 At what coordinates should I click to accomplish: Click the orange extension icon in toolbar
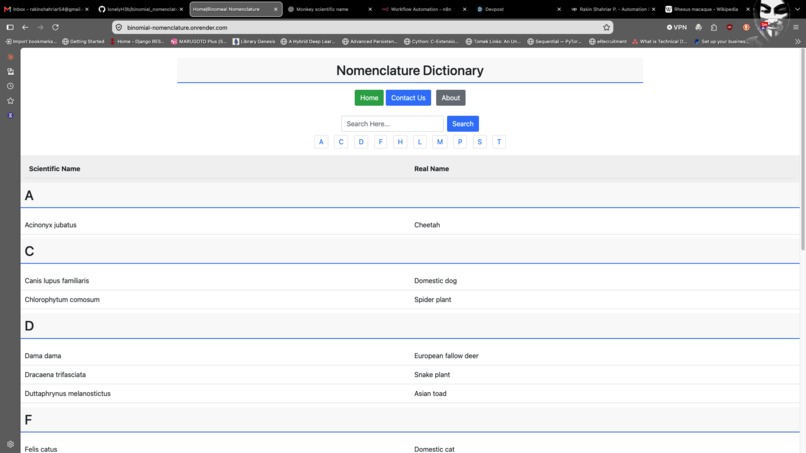pos(746,27)
